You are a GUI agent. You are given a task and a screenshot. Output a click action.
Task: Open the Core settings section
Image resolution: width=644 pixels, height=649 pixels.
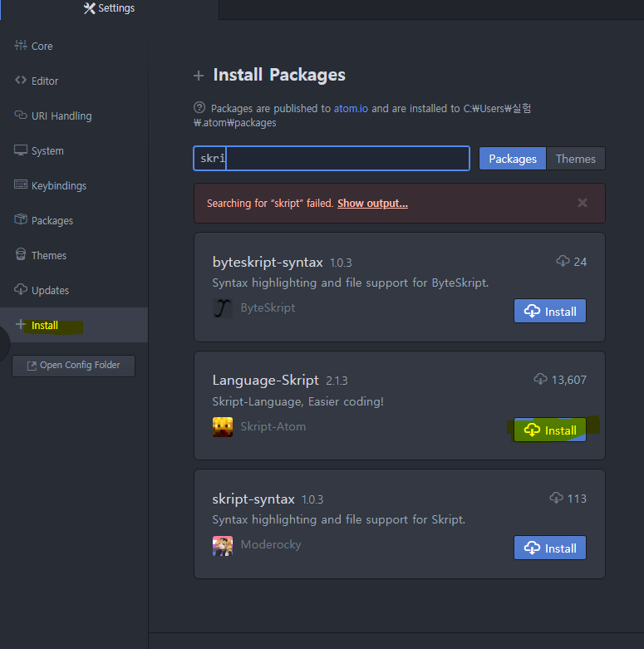(74, 46)
